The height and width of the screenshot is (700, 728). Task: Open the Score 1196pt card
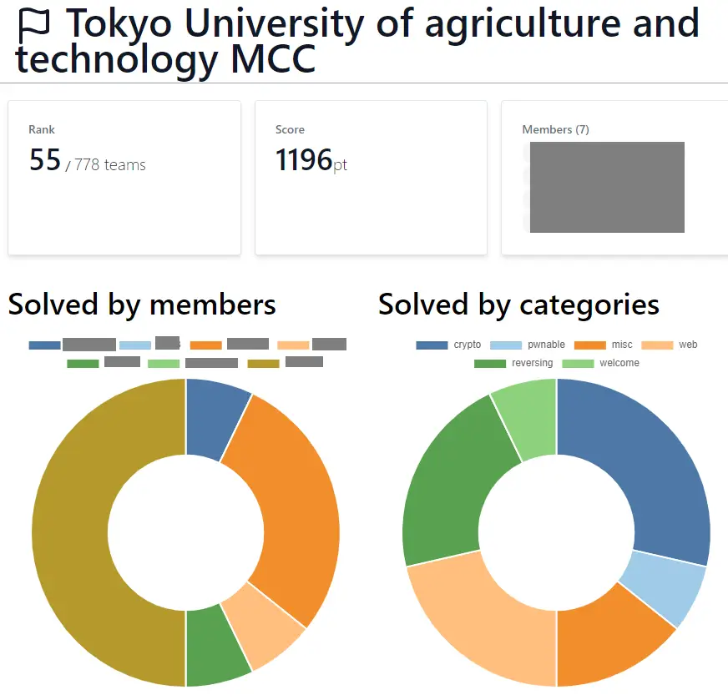(371, 178)
